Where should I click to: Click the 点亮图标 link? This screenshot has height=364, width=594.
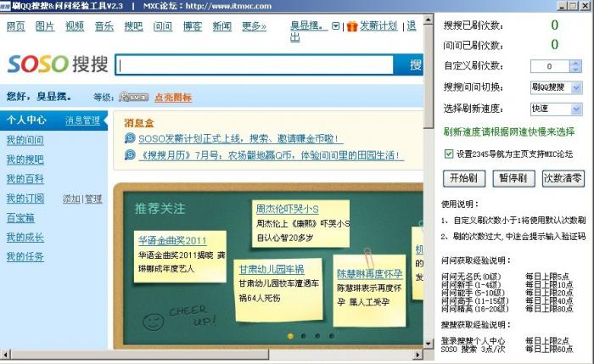point(173,98)
